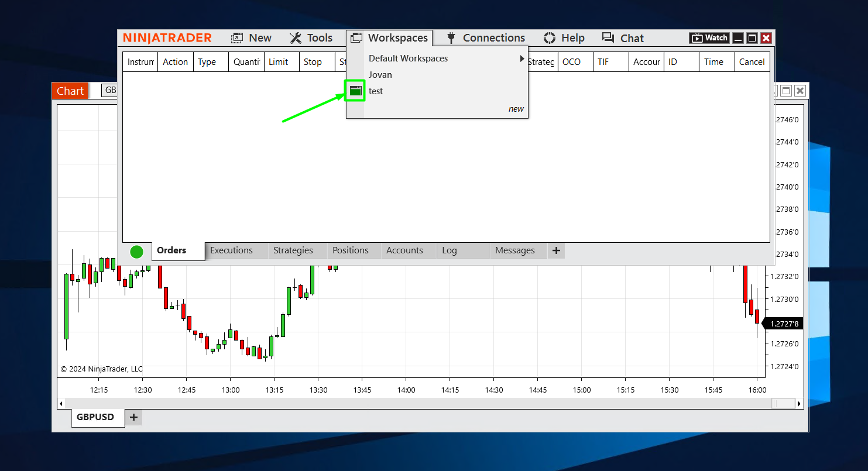Click the green icon beside test workspace

(x=355, y=91)
